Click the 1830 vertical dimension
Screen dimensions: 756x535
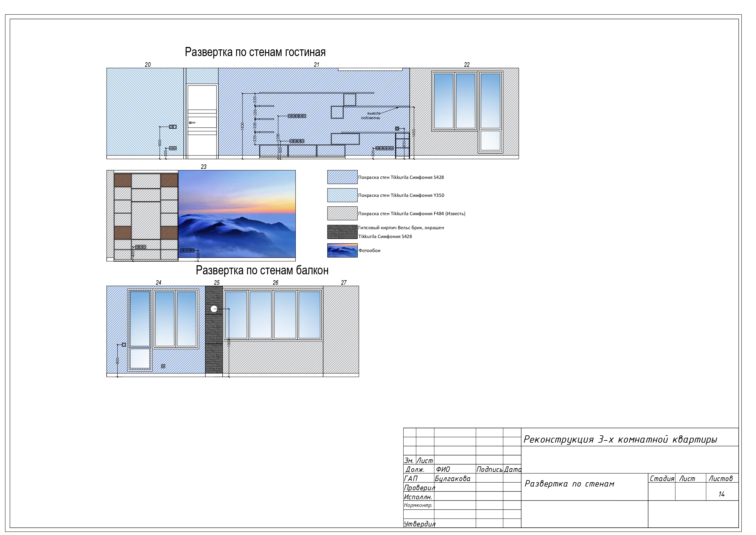tap(242, 126)
